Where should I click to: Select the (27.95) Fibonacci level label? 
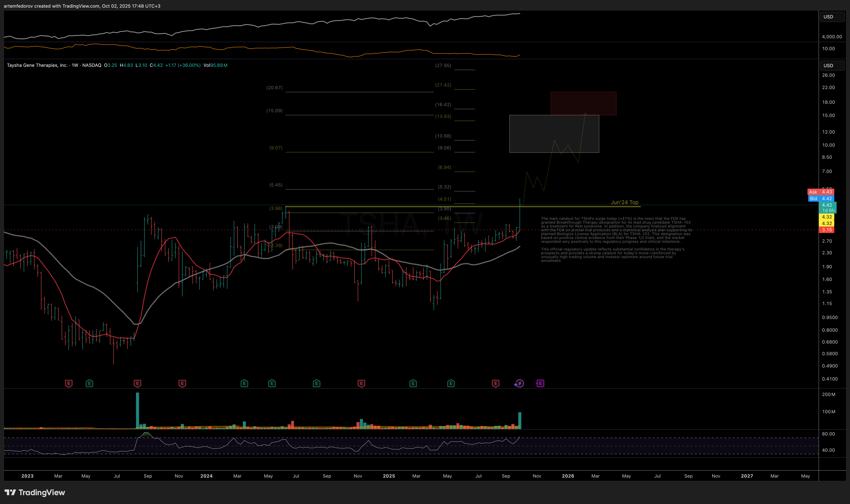click(443, 65)
